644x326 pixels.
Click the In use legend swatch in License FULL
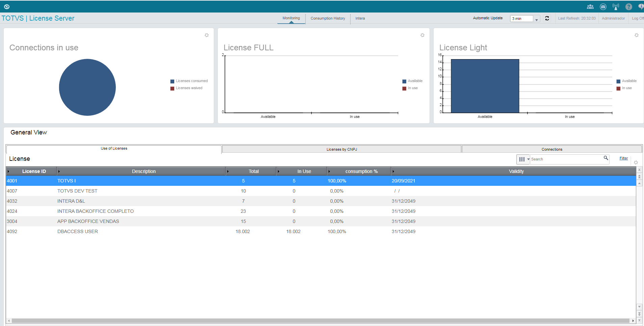[404, 89]
